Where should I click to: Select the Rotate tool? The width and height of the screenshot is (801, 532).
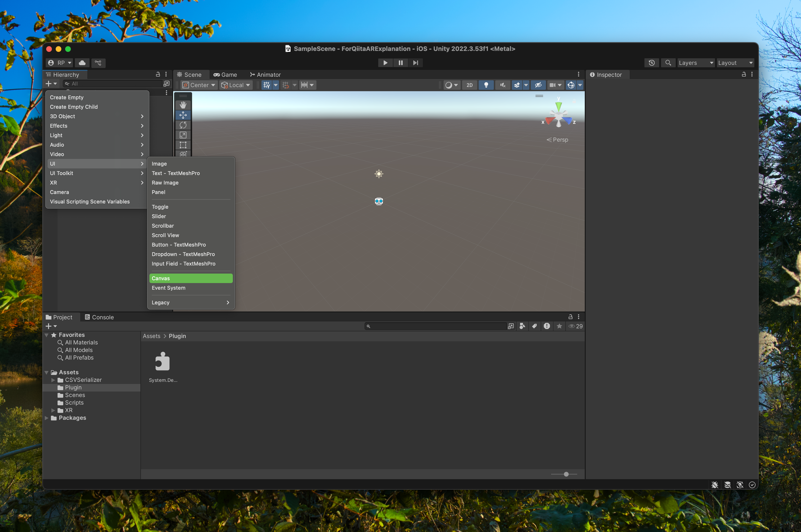(183, 125)
